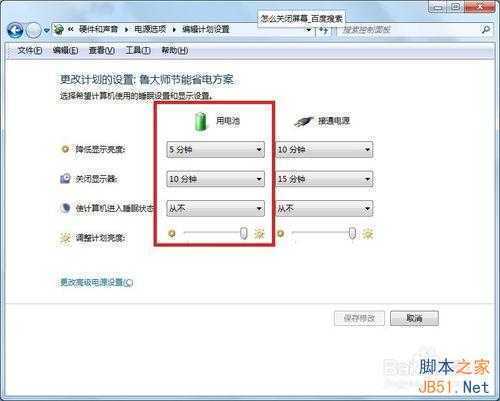Open battery dim display dropdown showing 5 分钟
500x401 pixels.
click(x=215, y=150)
